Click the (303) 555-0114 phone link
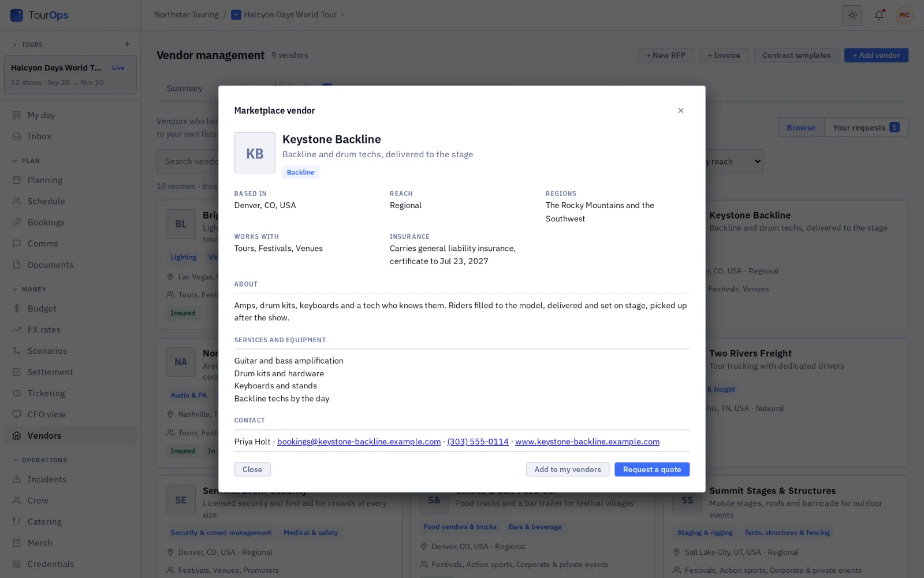Viewport: 924px width, 578px height. [478, 442]
